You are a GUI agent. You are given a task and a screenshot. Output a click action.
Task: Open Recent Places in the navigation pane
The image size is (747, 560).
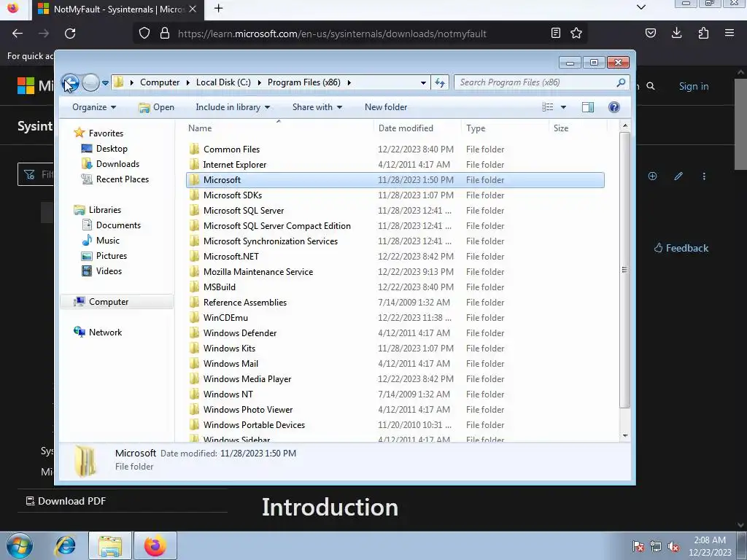(x=123, y=179)
